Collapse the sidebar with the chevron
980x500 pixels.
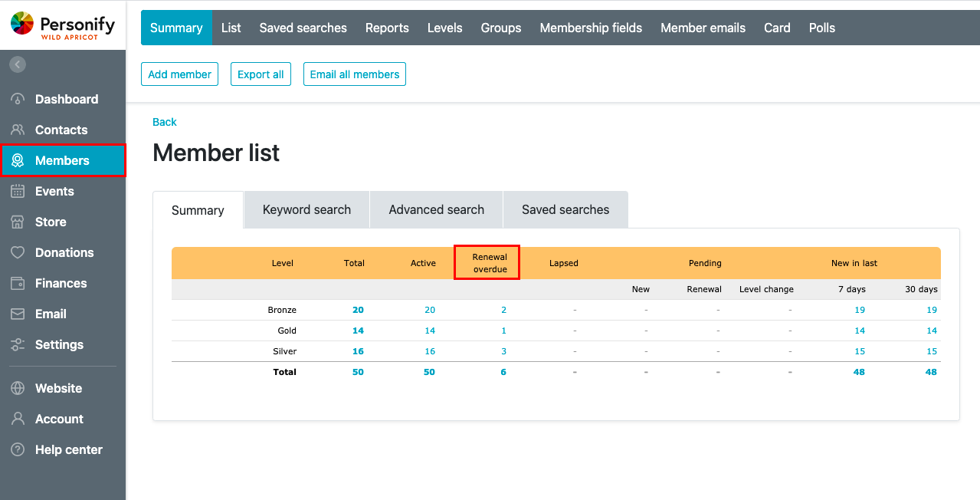point(17,64)
